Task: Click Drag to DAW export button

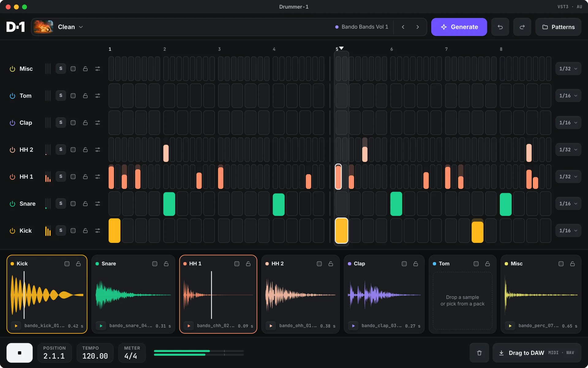Action: pos(537,353)
